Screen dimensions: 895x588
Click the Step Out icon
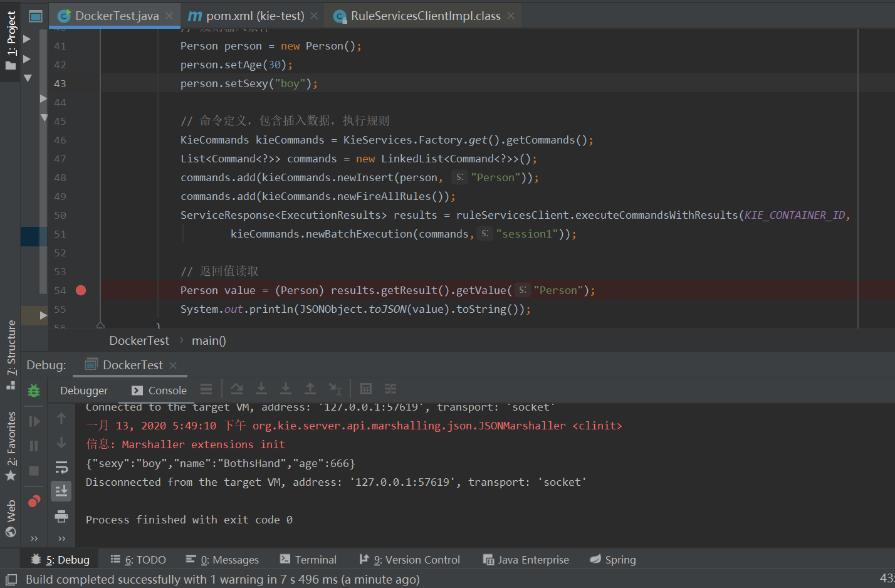[x=310, y=389]
